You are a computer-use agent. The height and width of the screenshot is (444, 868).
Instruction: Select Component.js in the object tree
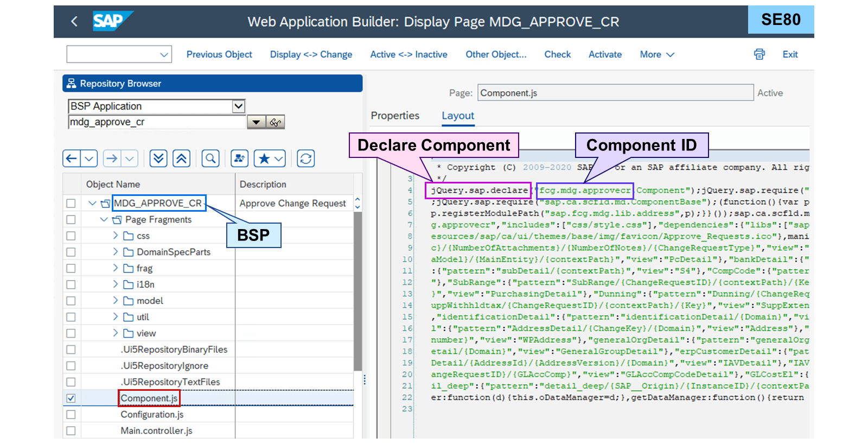[149, 398]
